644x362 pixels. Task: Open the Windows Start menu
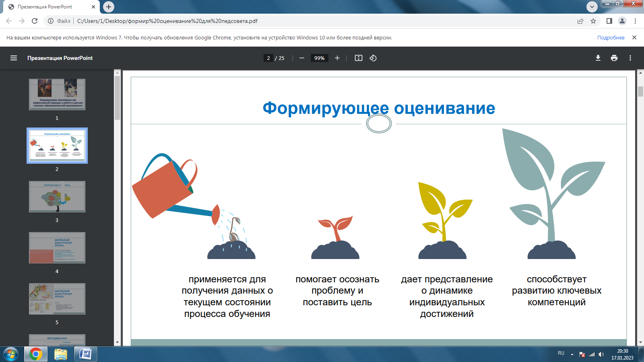(x=11, y=354)
